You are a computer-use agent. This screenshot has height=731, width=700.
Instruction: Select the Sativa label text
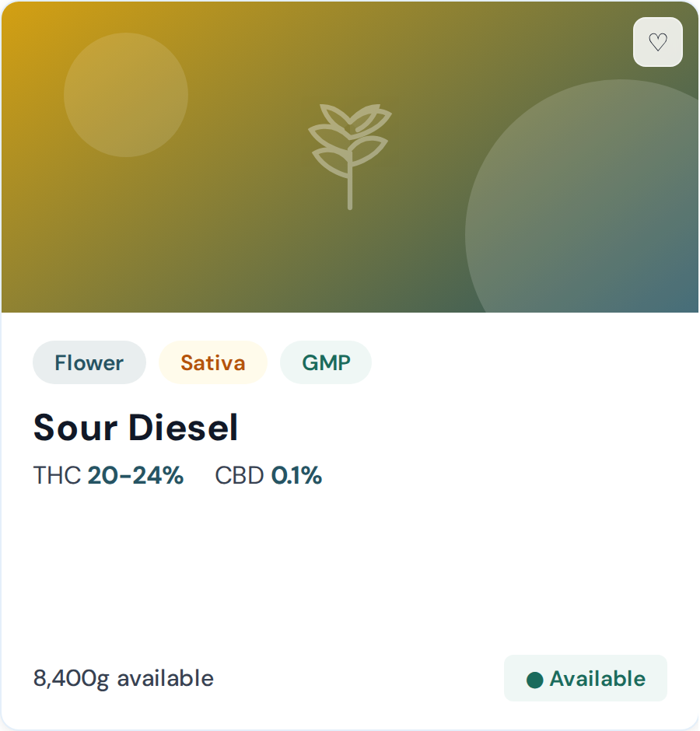(x=212, y=362)
